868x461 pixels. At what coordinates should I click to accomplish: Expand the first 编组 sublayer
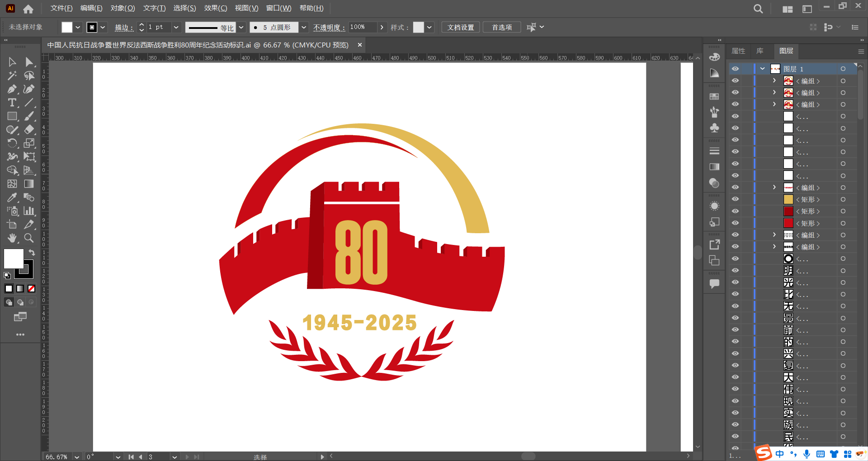click(x=774, y=80)
